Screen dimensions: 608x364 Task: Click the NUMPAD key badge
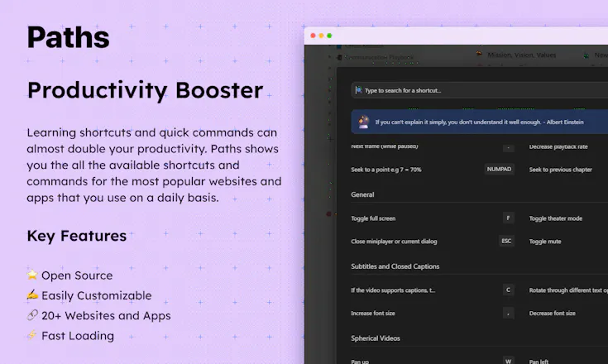(499, 169)
